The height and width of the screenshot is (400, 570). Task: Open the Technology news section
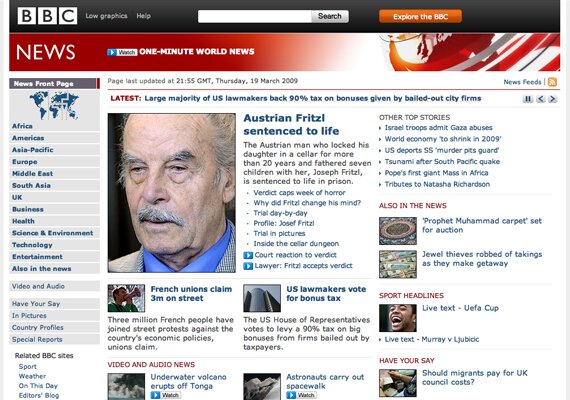54,245
